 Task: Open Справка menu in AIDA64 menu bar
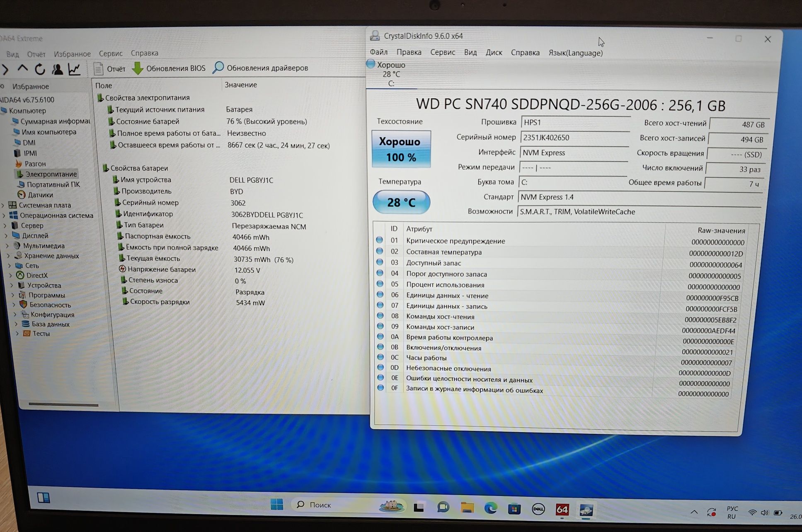coord(145,53)
